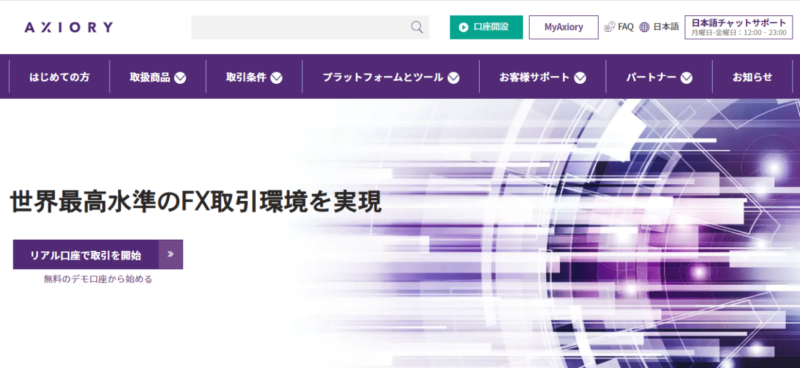Click double-arrow icon on リアル口座 button
Image resolution: width=800 pixels, height=368 pixels.
[170, 254]
